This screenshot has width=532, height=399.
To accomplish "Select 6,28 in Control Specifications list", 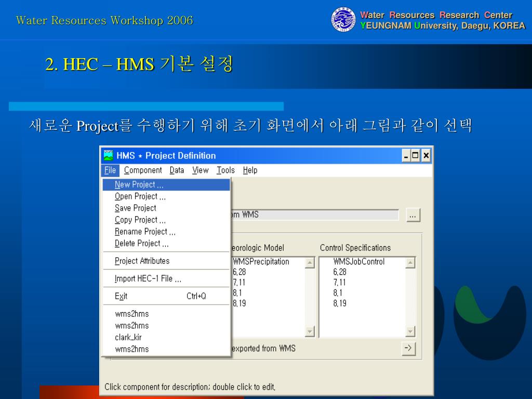I will (x=340, y=272).
